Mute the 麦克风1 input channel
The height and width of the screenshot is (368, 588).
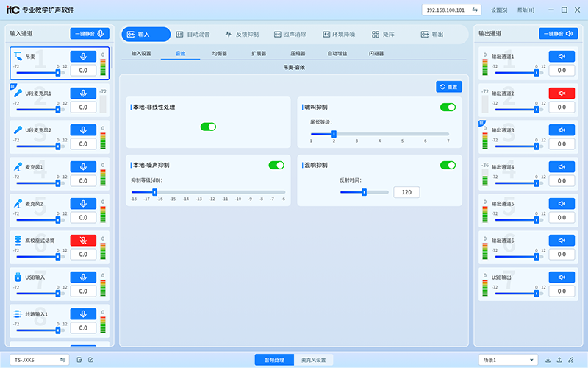[x=83, y=167]
